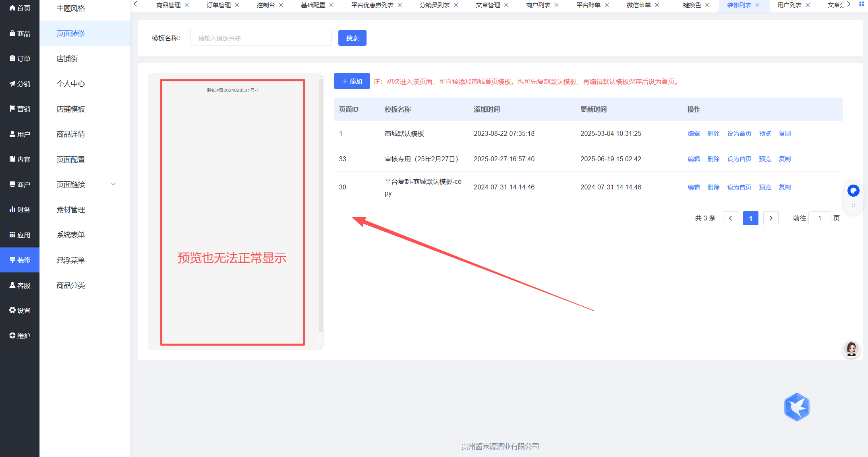Screen dimensions: 868x457
Task: Focus the 模板名称 search input field
Action: (x=261, y=38)
